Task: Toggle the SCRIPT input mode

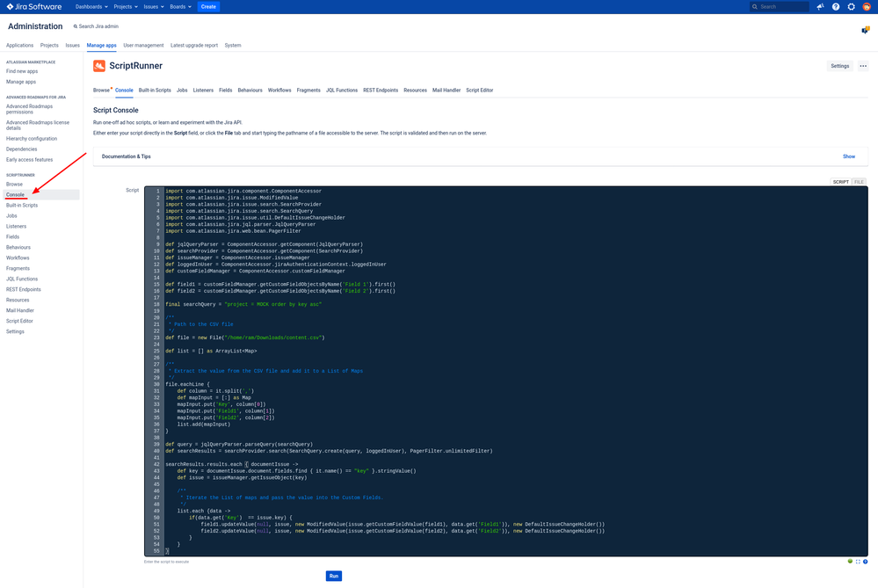Action: 840,181
